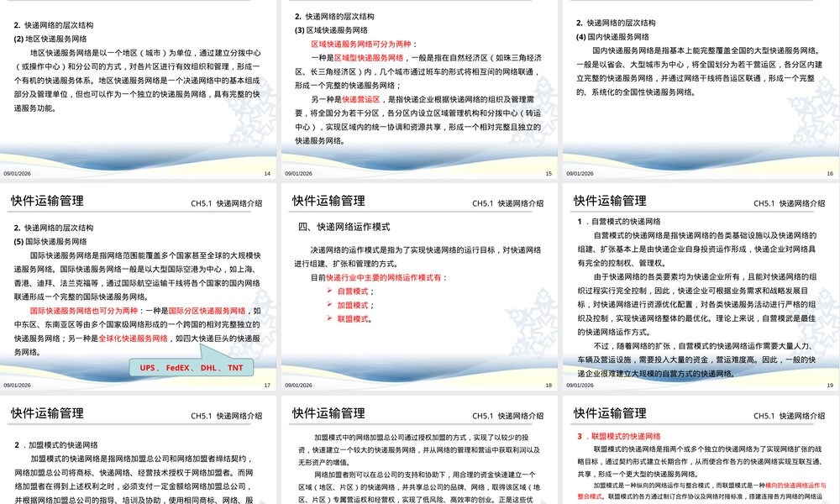Select heading (2) 地区快递服务网络
840x504 pixels.
pyautogui.click(x=50, y=39)
